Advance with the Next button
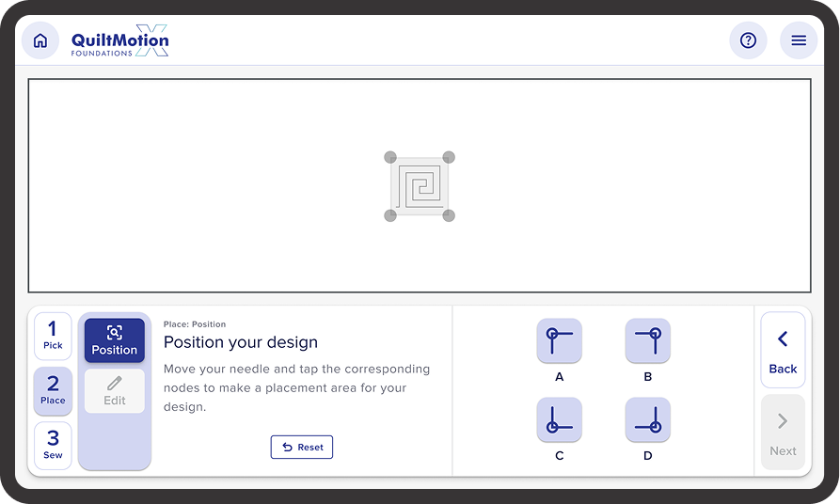This screenshot has width=840, height=504. pos(783,433)
